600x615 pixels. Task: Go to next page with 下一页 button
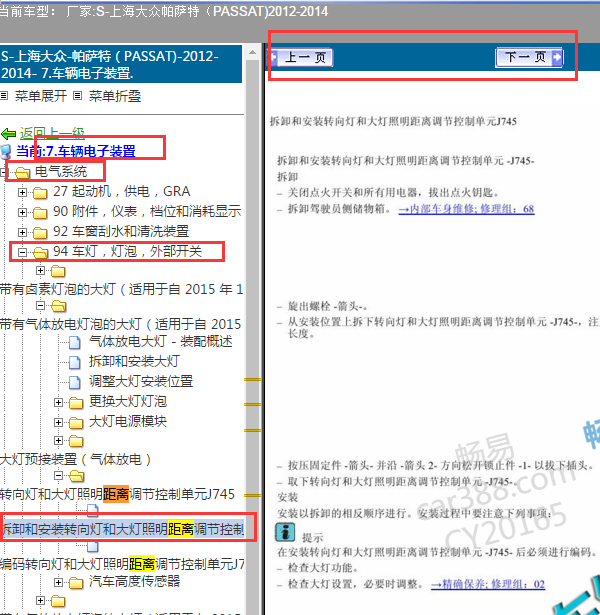(529, 57)
